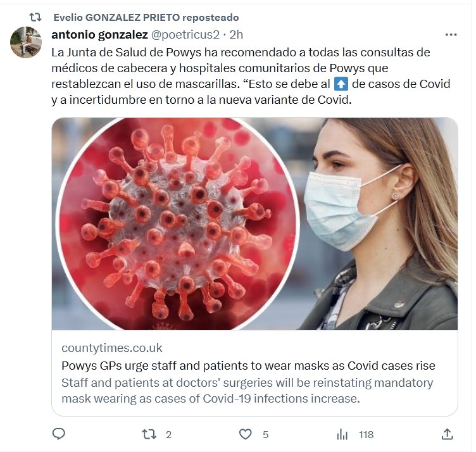Click the share upload arrow icon
Image resolution: width=476 pixels, height=452 pixels.
[x=447, y=434]
